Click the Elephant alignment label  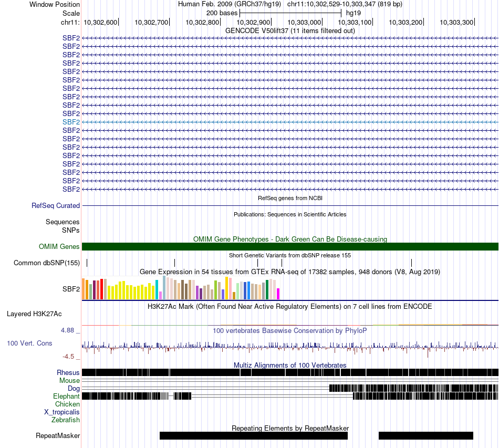point(66,396)
